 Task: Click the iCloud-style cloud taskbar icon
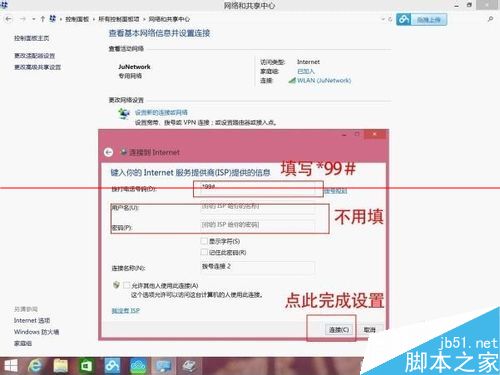pyautogui.click(x=138, y=366)
